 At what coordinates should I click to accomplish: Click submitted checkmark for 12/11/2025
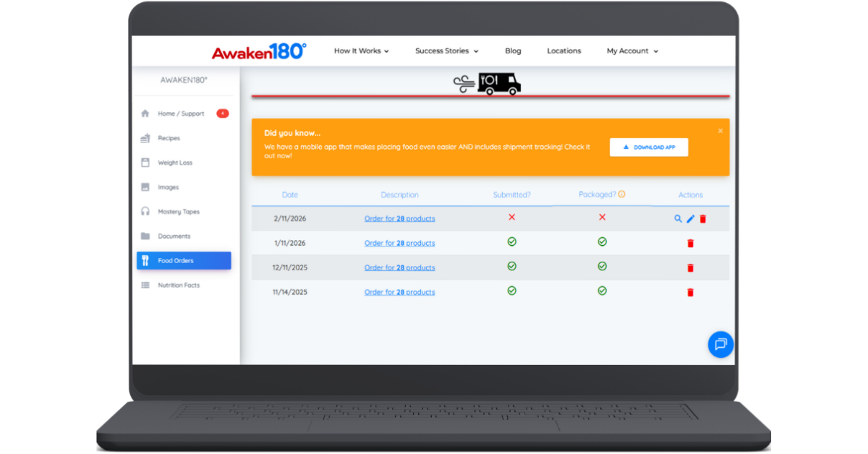[511, 266]
